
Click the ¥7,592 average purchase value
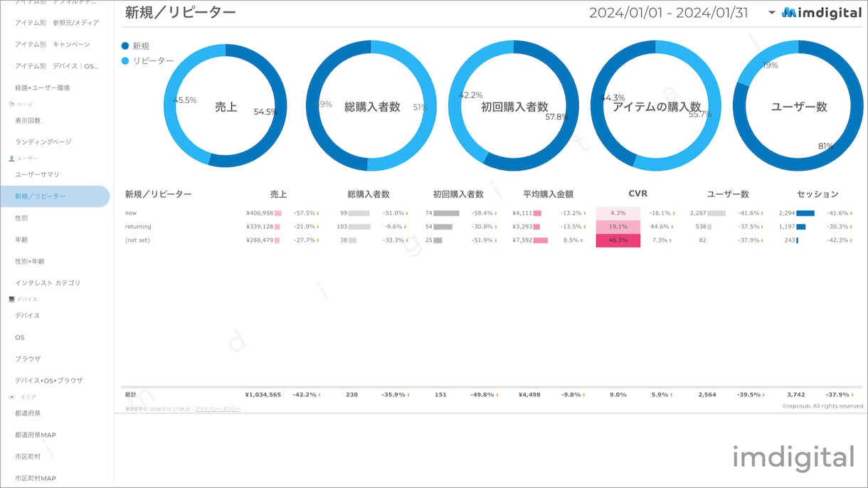pos(522,240)
